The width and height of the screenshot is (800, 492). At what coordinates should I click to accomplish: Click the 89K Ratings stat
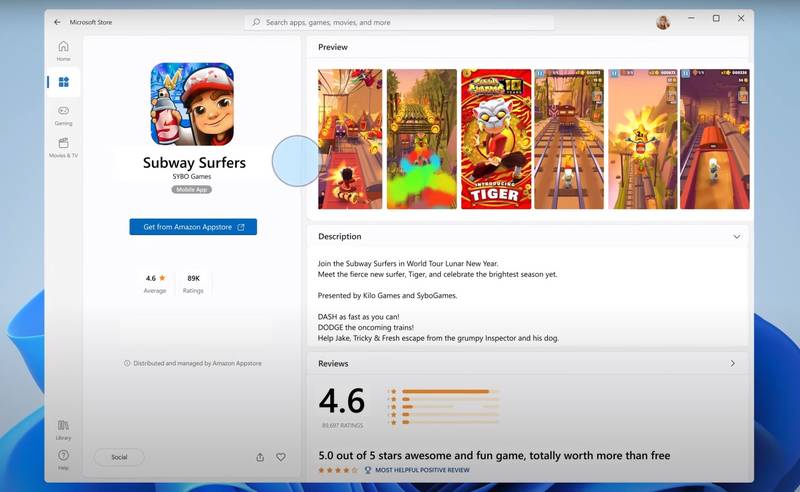(193, 284)
